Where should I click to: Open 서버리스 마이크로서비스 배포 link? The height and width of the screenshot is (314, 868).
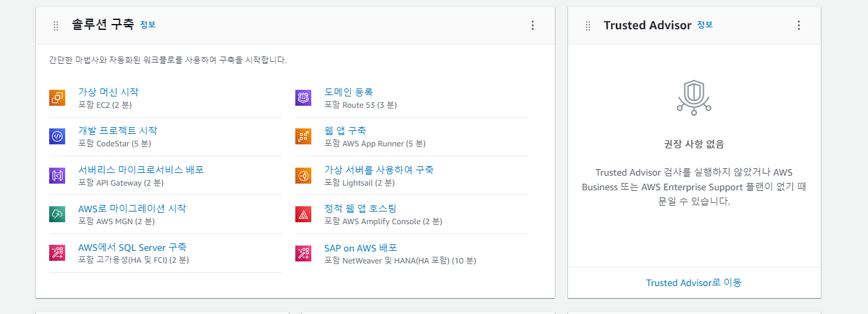tap(141, 170)
